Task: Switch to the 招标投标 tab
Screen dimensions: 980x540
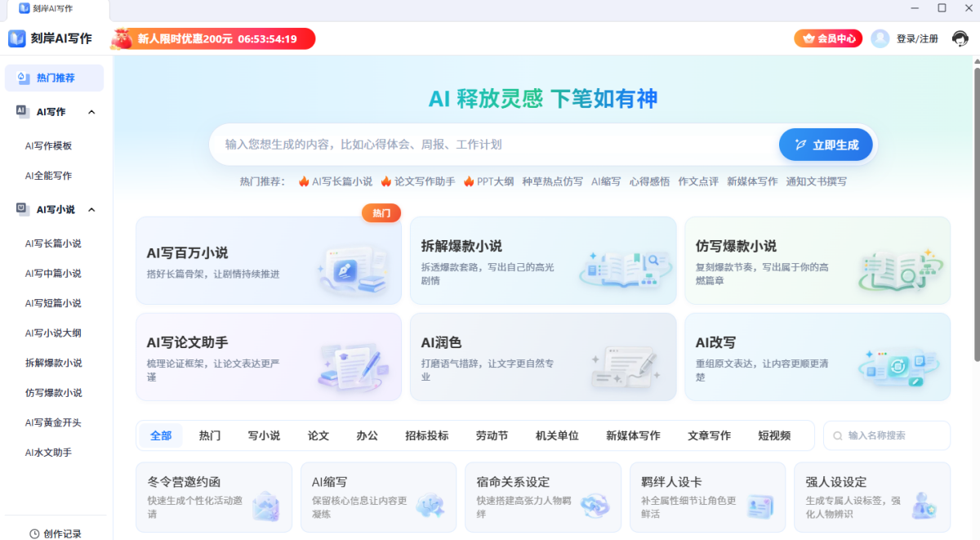Action: pyautogui.click(x=427, y=435)
